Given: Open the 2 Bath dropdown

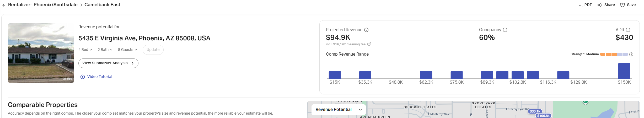Looking at the screenshot, I should [x=105, y=50].
